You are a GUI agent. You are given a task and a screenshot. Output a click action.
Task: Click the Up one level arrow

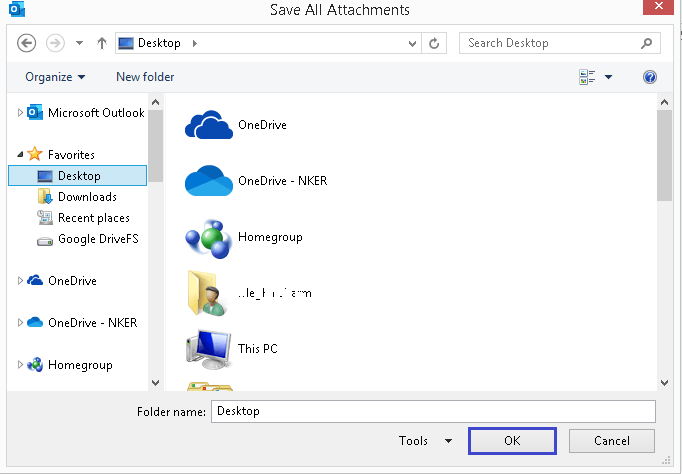click(101, 43)
